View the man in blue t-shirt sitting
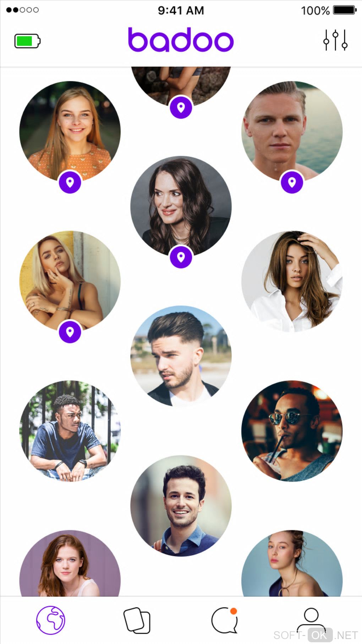Screen dimensions: 362x644 click(70, 431)
